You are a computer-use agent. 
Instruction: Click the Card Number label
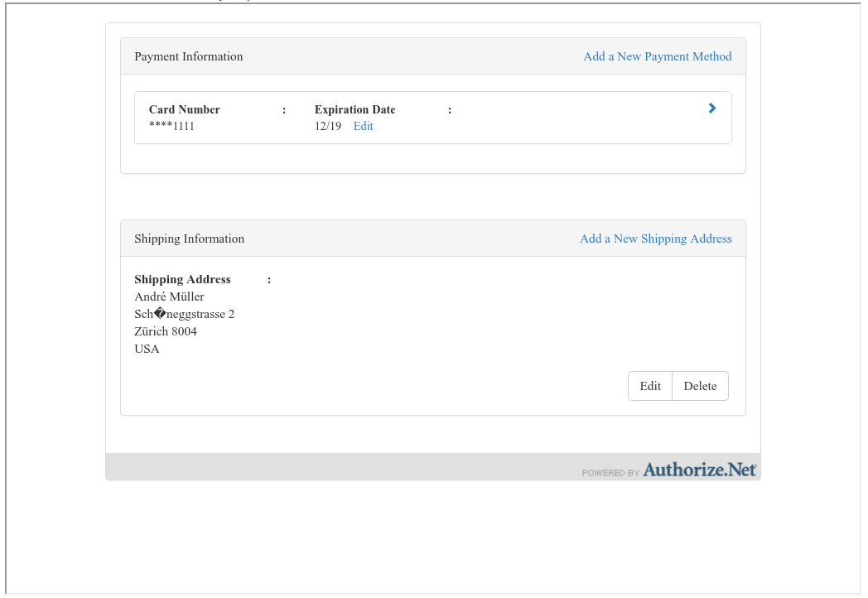pyautogui.click(x=184, y=109)
